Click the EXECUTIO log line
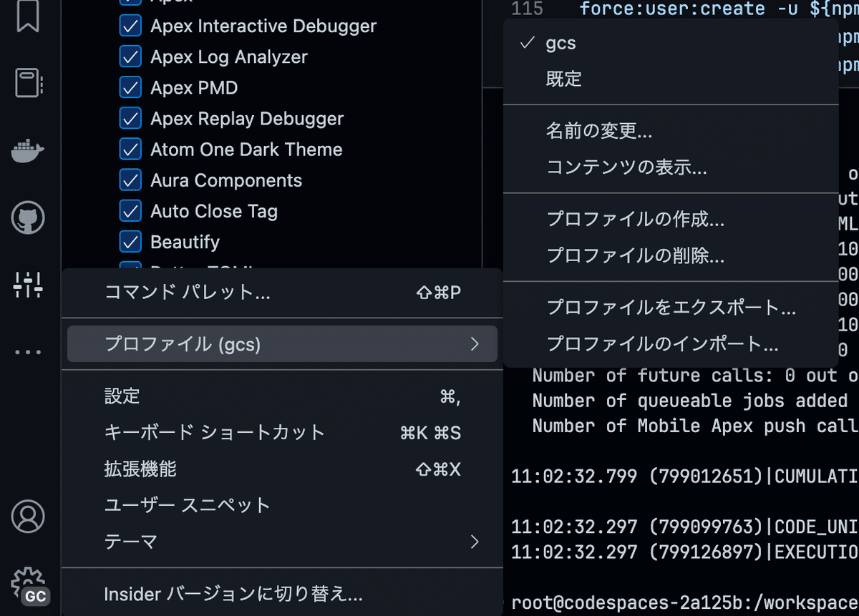Screen dimensions: 859x616 coord(685,552)
